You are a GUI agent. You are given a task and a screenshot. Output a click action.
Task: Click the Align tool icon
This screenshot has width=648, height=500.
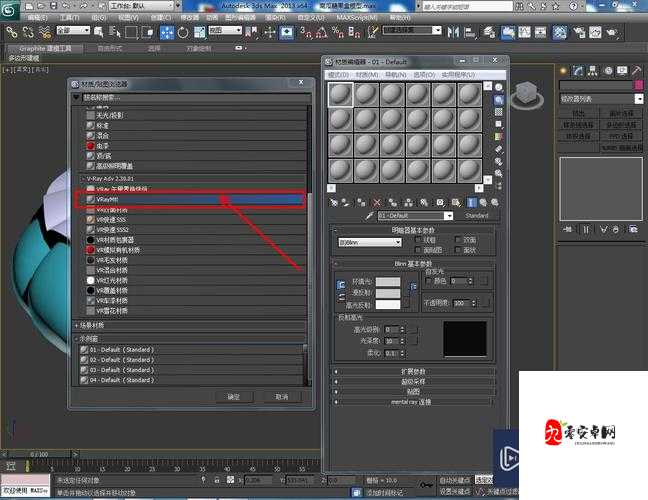click(x=470, y=32)
